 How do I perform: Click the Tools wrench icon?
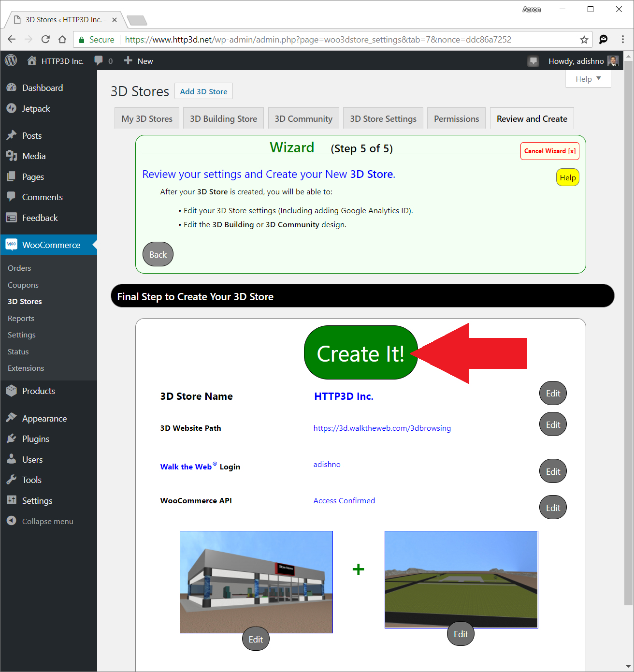12,480
